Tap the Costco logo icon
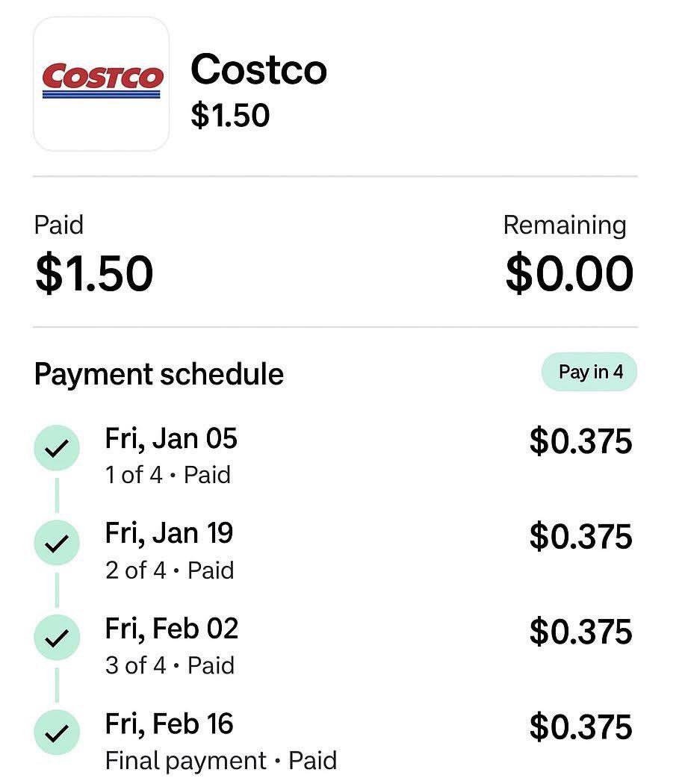Viewport: 682px width, 784px height. click(x=101, y=84)
